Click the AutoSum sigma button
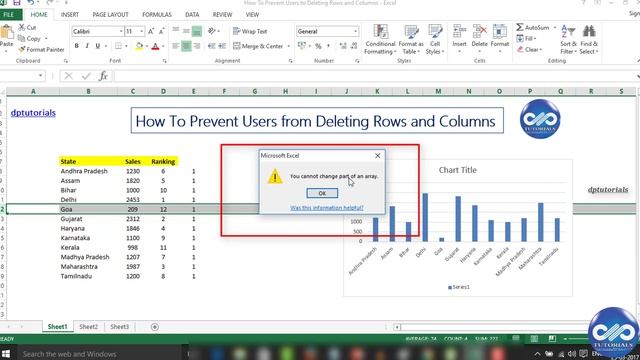 (x=533, y=27)
